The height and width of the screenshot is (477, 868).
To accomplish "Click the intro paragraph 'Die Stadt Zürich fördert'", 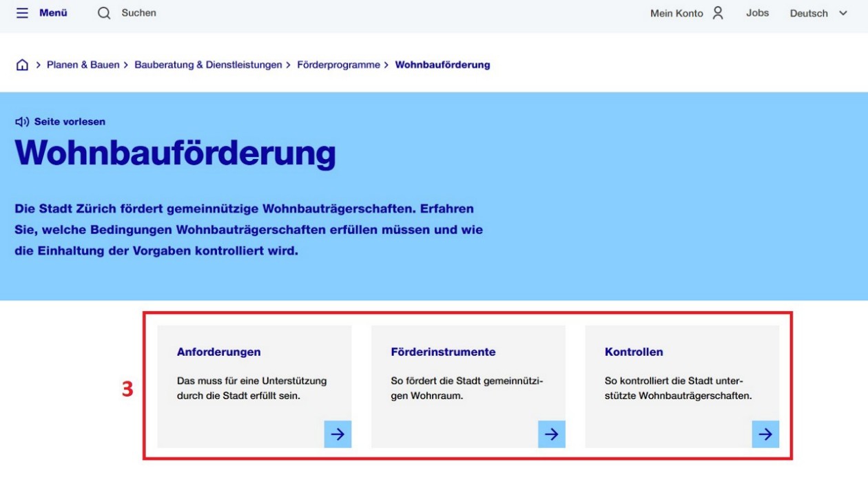I will click(249, 230).
